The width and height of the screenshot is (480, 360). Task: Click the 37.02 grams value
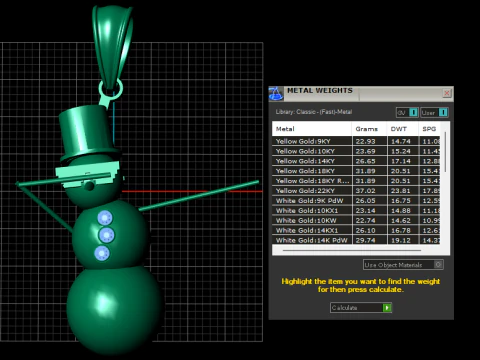pos(365,191)
